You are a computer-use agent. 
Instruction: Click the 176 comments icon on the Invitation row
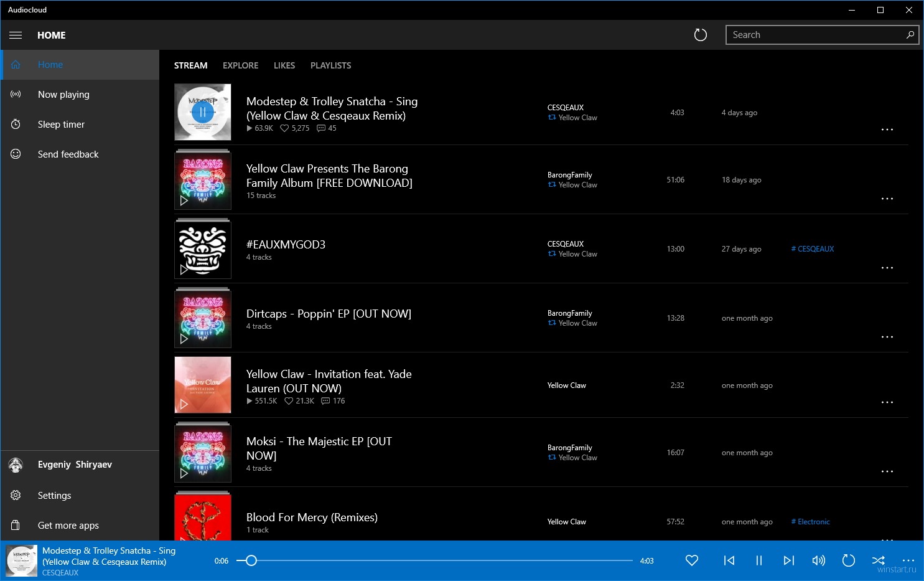325,401
